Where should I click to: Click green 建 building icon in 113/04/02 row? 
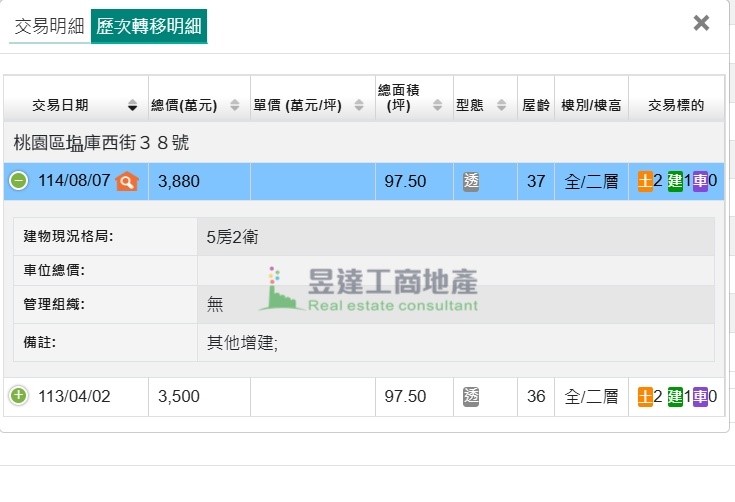point(675,396)
